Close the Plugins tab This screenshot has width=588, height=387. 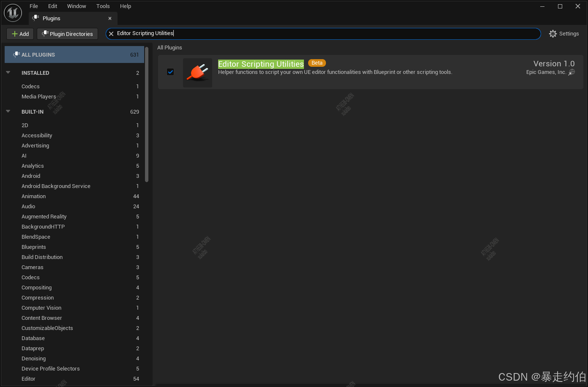pos(110,19)
